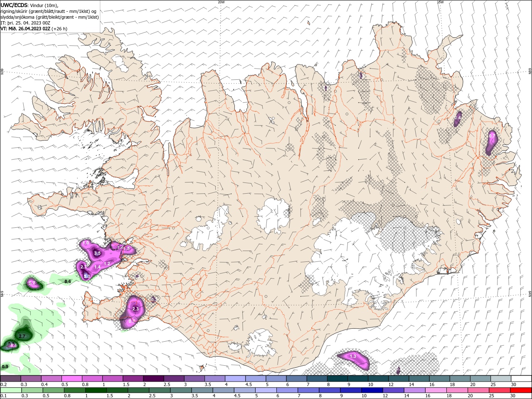Select the 1.2 snow value label
Screen dimensions: 532x399
pyautogui.click(x=107, y=264)
